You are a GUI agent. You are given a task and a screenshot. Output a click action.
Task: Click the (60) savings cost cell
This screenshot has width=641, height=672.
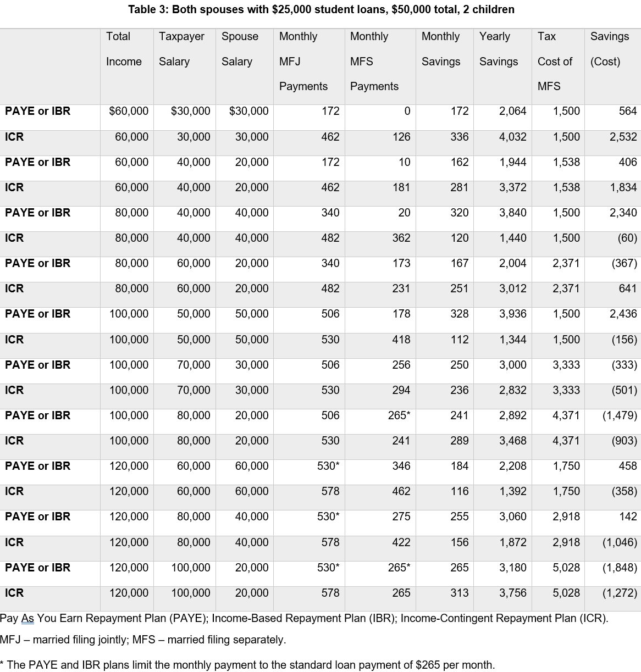click(x=627, y=238)
